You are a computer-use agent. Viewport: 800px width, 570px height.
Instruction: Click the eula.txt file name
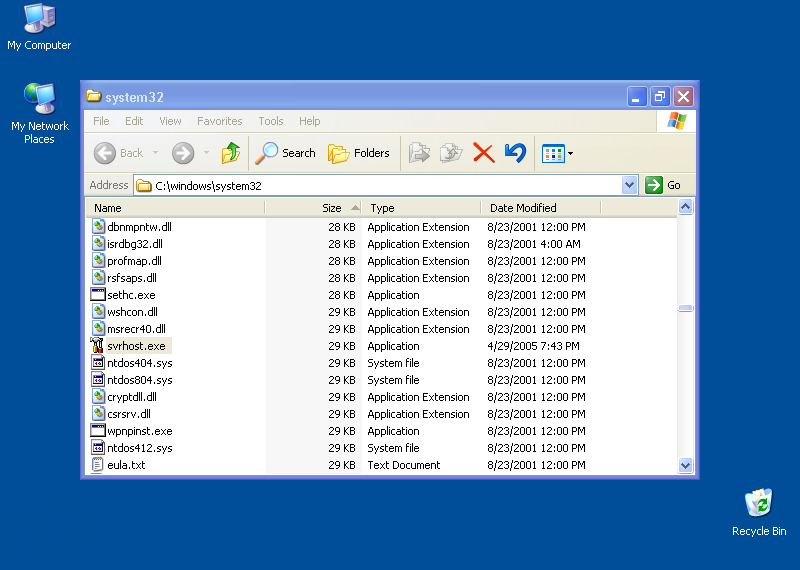pos(126,465)
